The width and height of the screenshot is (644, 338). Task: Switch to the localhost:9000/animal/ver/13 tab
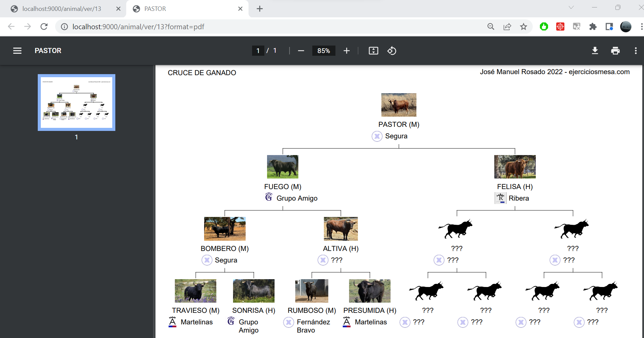pos(61,9)
